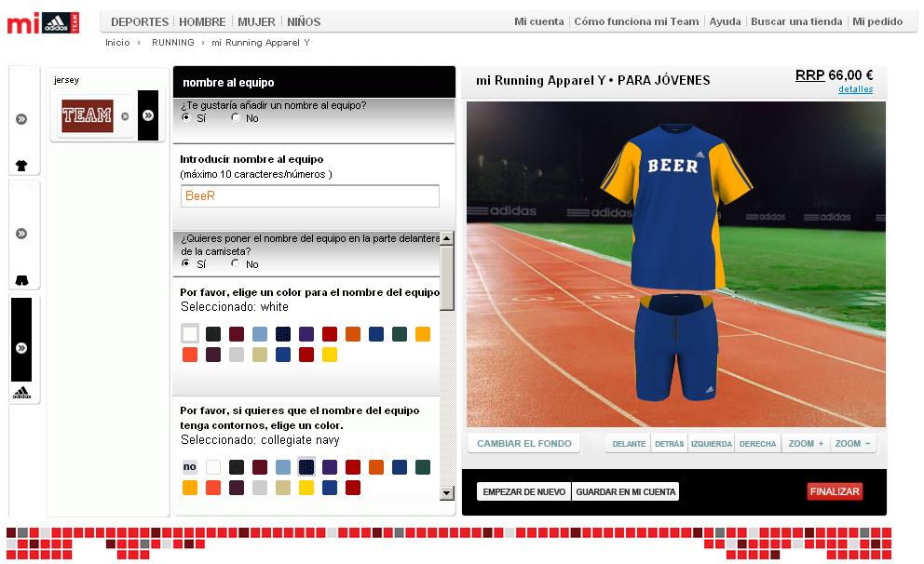
Task: Open the Ayuda page
Action: coord(725,21)
